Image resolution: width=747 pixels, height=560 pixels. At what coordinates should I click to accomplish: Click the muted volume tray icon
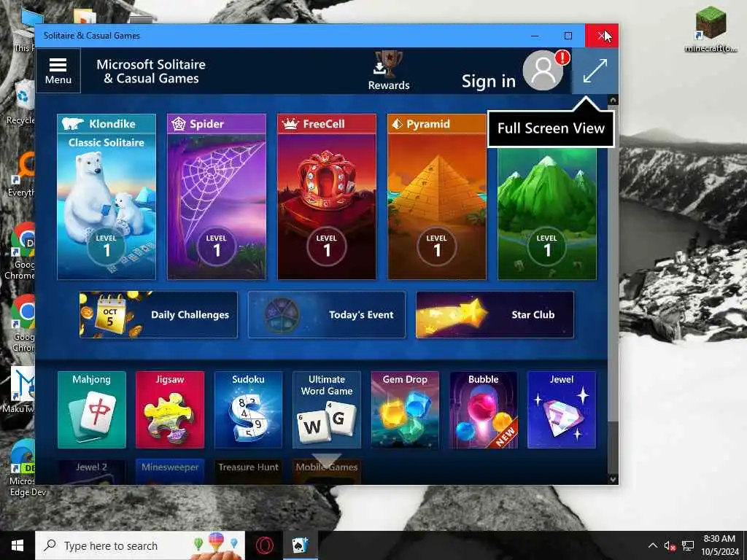coord(670,546)
